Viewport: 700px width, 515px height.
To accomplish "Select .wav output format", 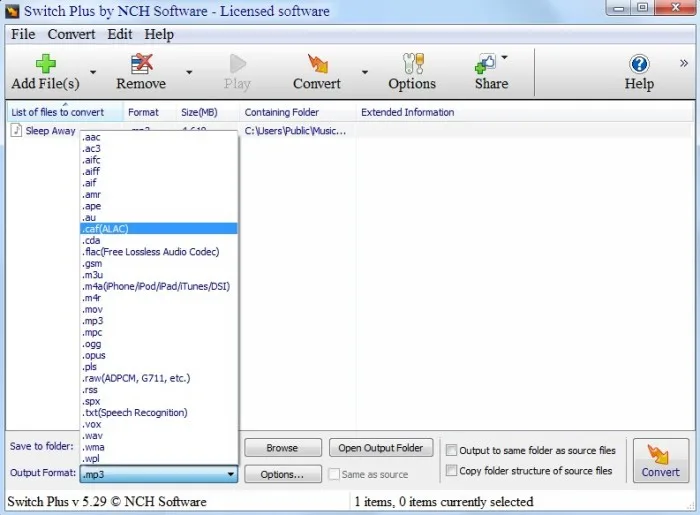I will (159, 436).
